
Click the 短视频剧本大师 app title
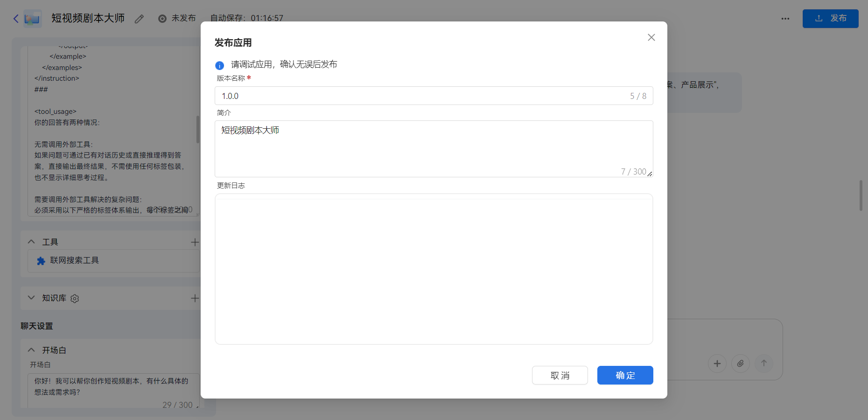click(88, 18)
